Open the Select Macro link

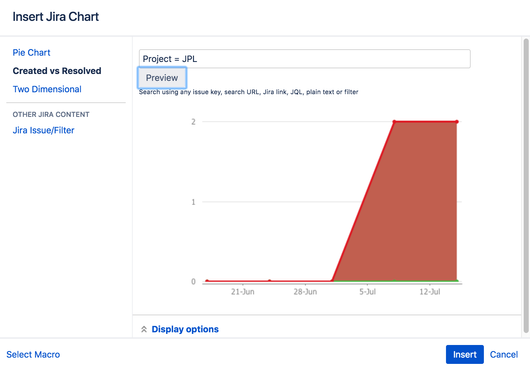(x=33, y=354)
